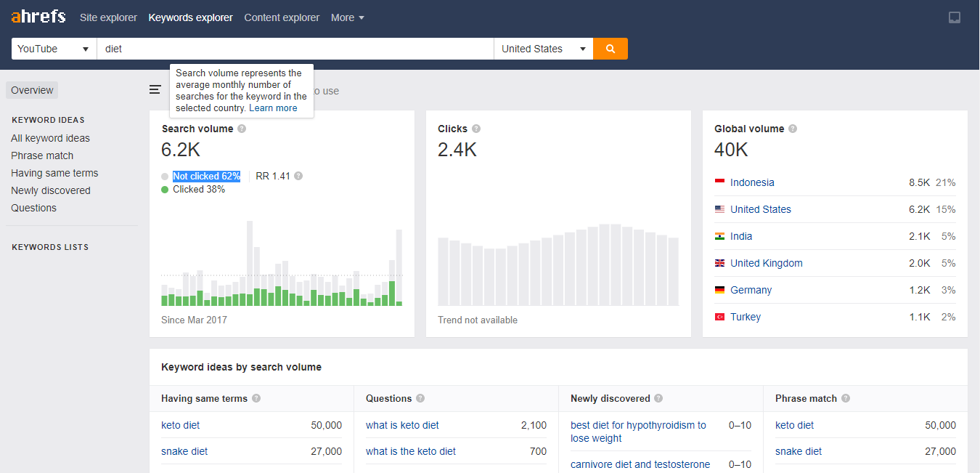
Task: Open the United States country dropdown
Action: click(x=543, y=49)
